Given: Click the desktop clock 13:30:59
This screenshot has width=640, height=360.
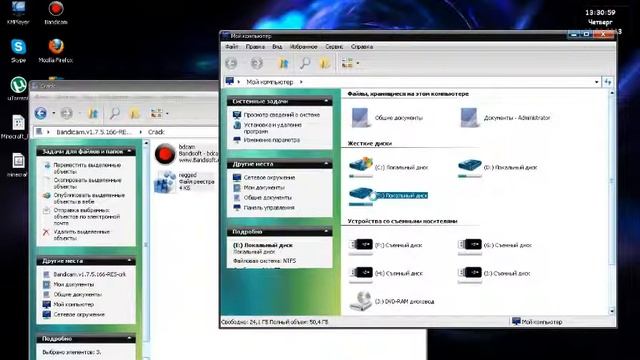Looking at the screenshot, I should (x=600, y=13).
